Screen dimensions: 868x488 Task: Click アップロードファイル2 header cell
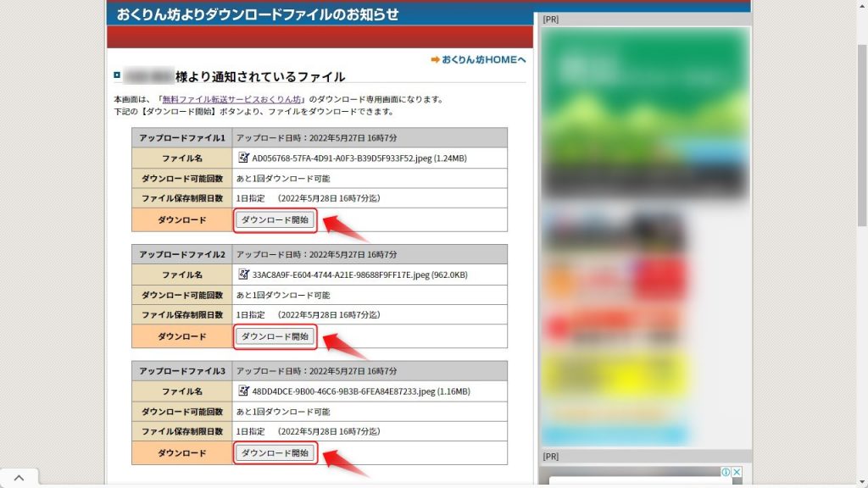(182, 254)
